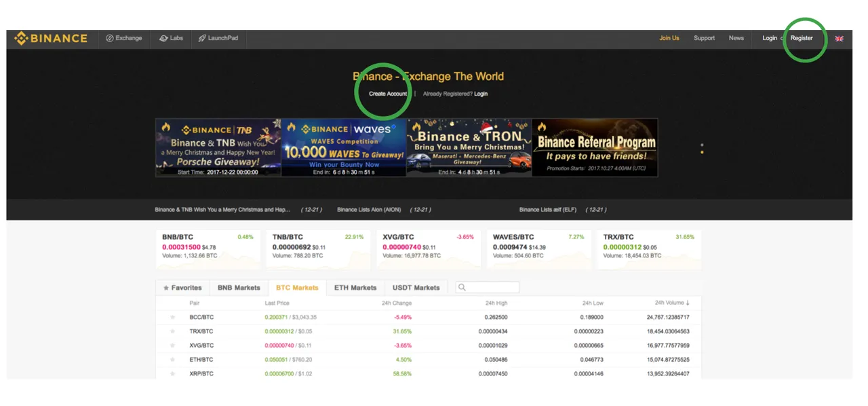Switch to the Favorites tab
This screenshot has width=868, height=406.
(182, 288)
